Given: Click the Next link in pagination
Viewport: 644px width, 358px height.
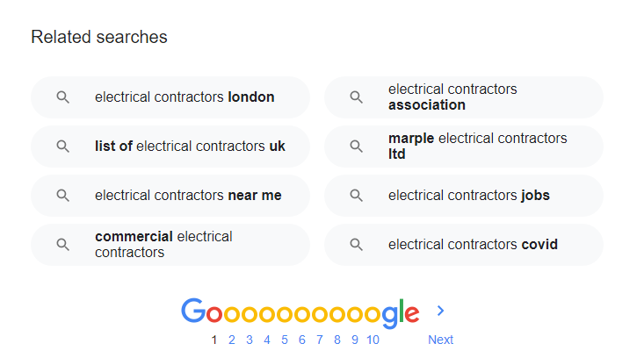Looking at the screenshot, I should pyautogui.click(x=441, y=340).
